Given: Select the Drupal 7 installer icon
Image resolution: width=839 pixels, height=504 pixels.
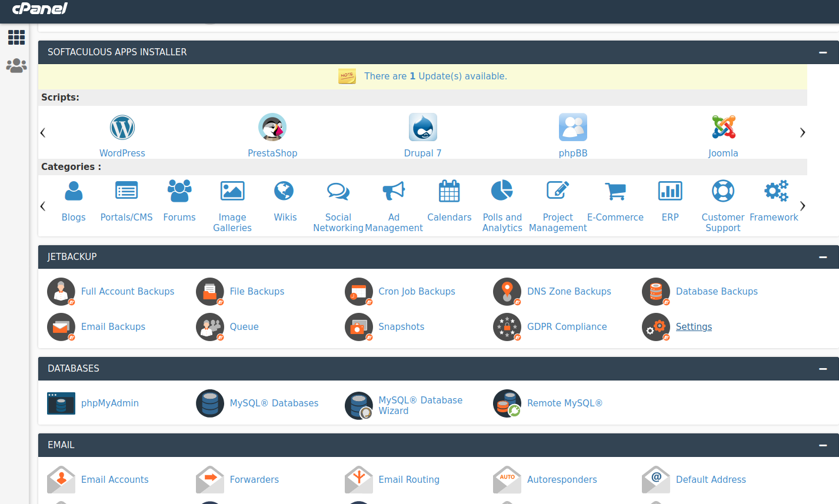Looking at the screenshot, I should point(423,127).
